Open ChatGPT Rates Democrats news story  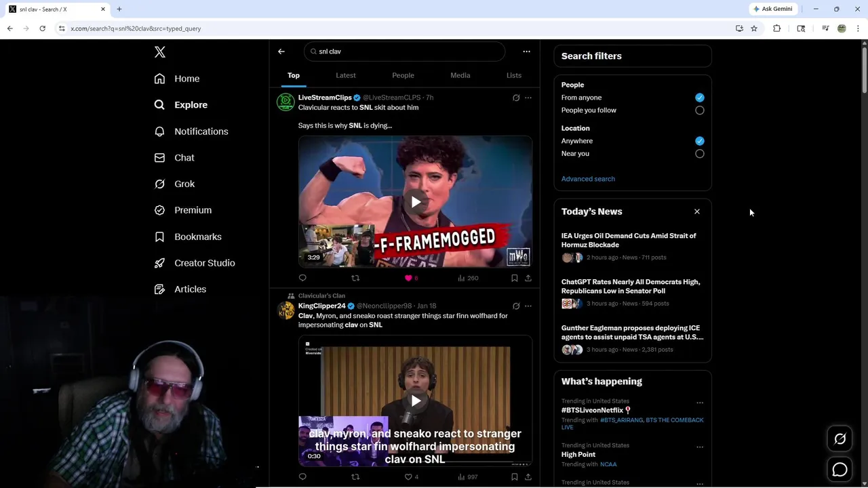coord(633,293)
